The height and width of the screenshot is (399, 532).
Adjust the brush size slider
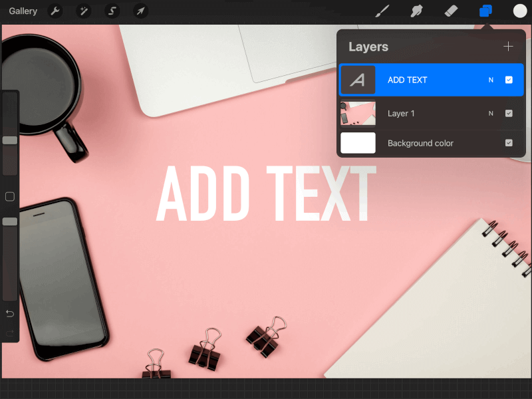pyautogui.click(x=9, y=140)
